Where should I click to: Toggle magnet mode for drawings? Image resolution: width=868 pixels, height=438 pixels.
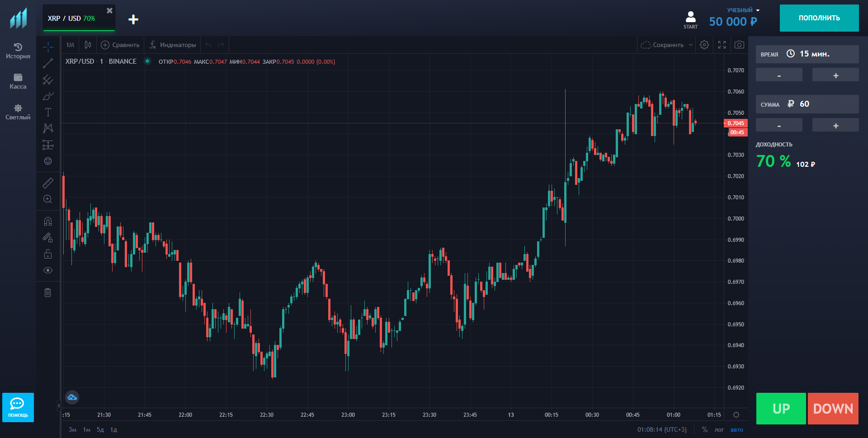(x=48, y=221)
